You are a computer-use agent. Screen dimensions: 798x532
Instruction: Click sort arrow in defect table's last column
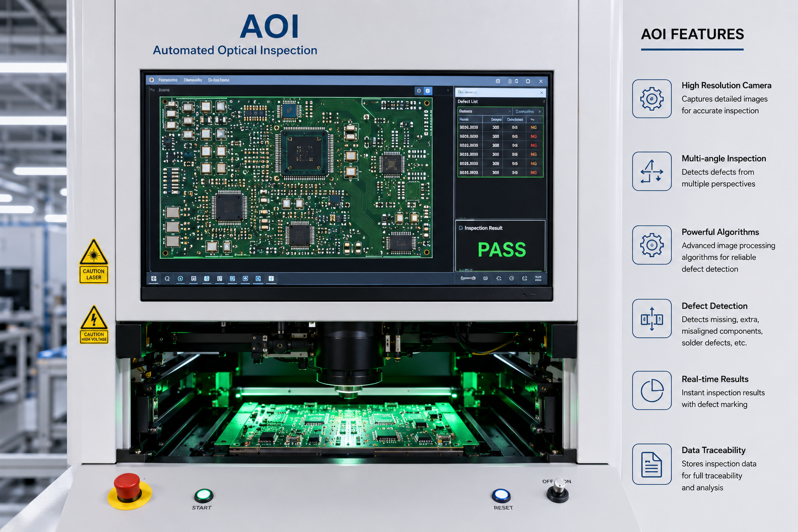point(533,119)
